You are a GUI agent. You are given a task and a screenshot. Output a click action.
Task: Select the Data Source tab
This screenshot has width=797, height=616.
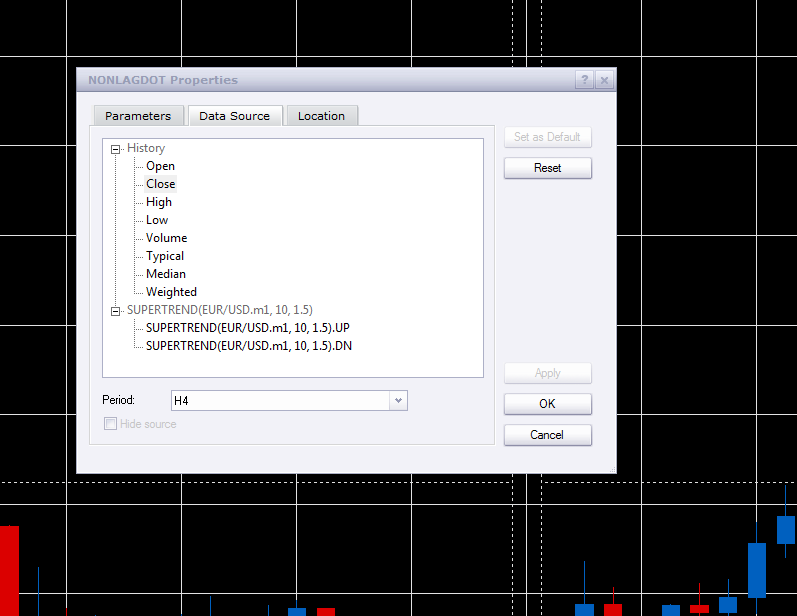pos(235,116)
